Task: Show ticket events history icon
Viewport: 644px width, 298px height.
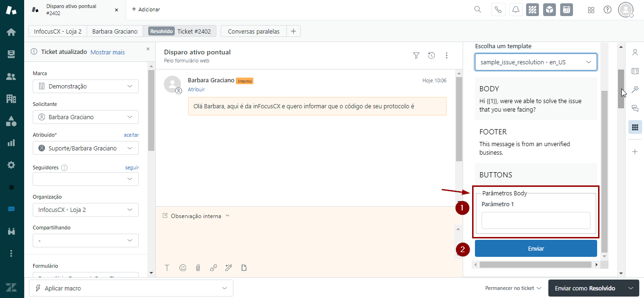Action: coord(431,56)
